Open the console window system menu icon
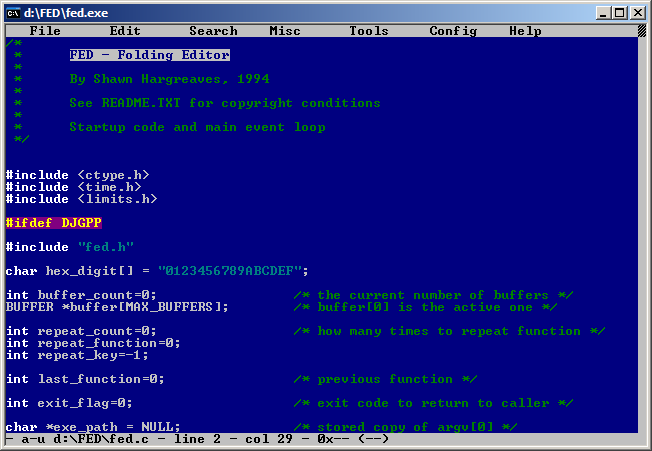 (x=14, y=12)
